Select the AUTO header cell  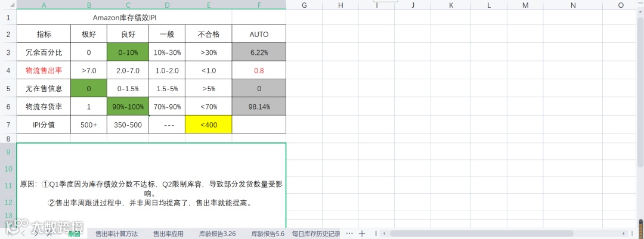click(x=259, y=34)
